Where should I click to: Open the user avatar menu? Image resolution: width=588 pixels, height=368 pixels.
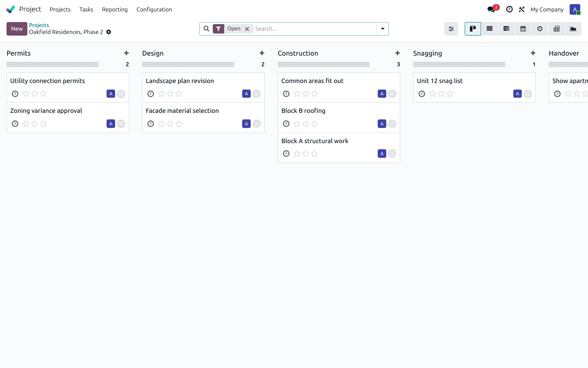[575, 9]
